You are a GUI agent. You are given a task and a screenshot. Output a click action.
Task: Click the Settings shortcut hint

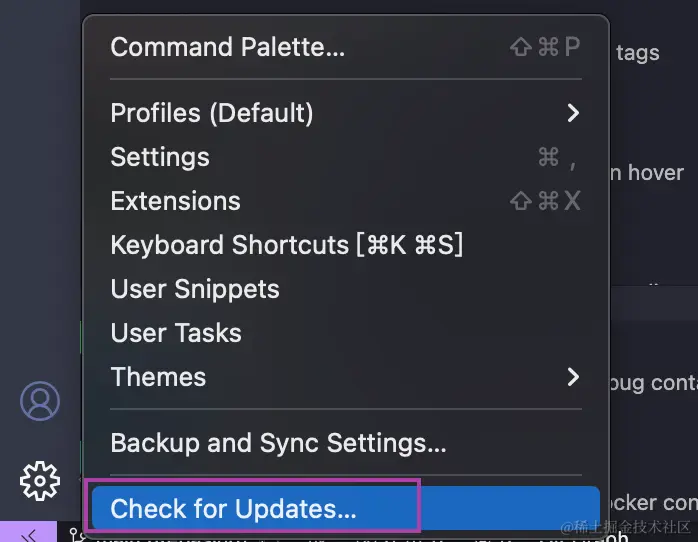557,157
